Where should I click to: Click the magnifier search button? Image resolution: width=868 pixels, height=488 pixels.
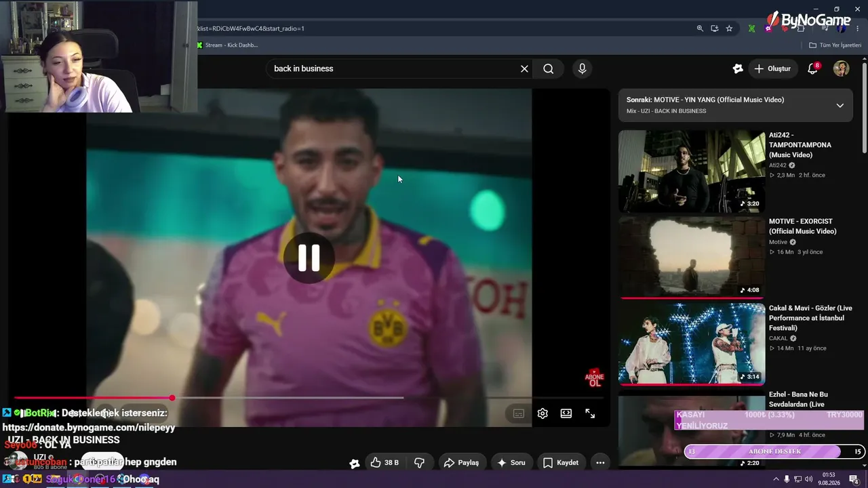(549, 68)
